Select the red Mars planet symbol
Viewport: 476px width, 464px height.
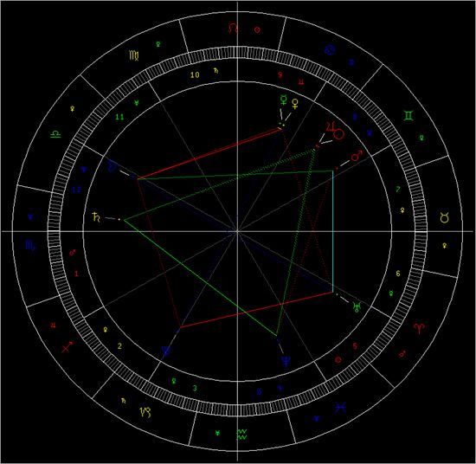coord(357,155)
